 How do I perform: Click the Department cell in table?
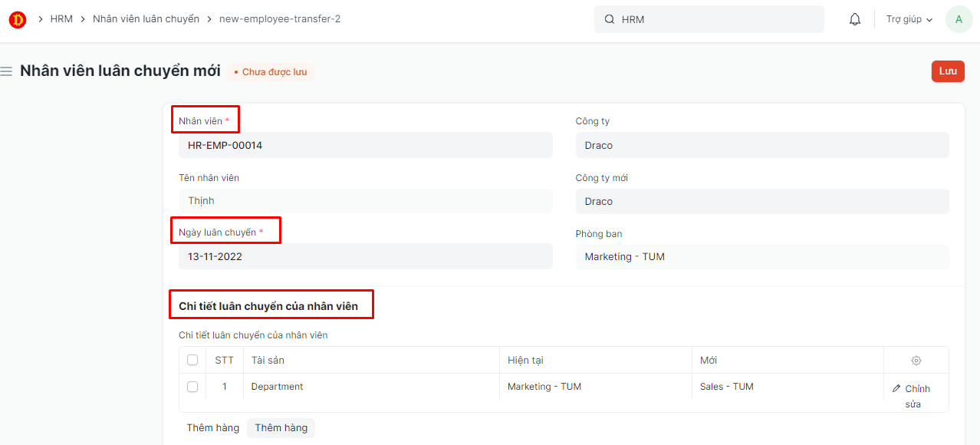[x=371, y=387]
